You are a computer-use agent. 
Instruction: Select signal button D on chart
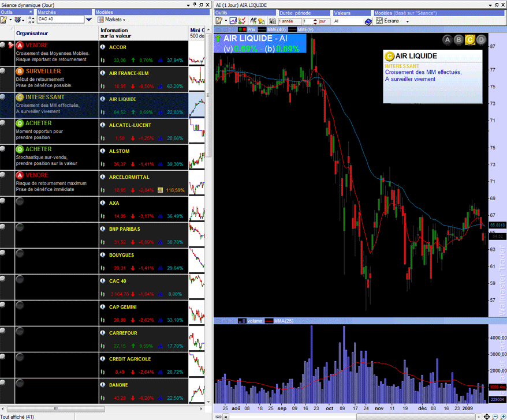(x=481, y=40)
